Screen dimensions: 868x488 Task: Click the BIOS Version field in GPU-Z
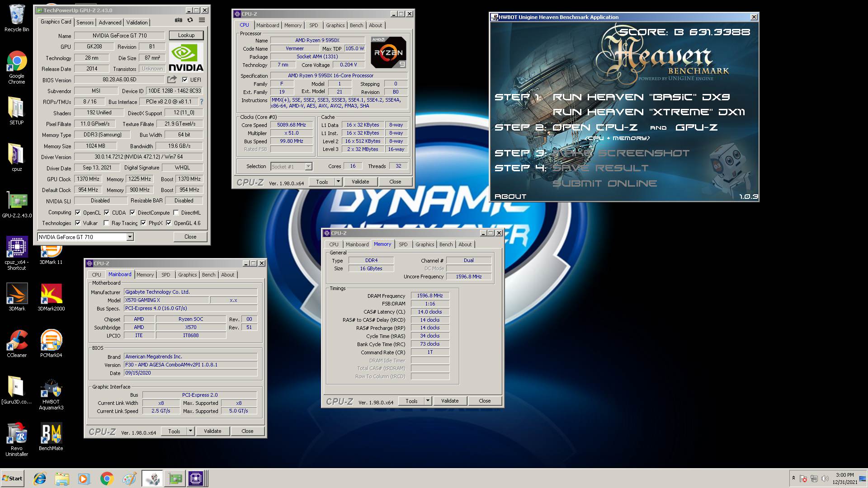[119, 80]
